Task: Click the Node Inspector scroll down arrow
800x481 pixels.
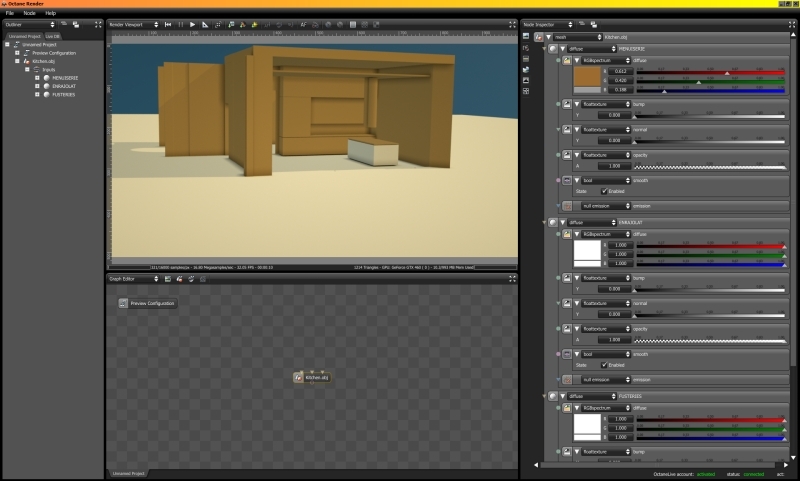Action: click(793, 458)
